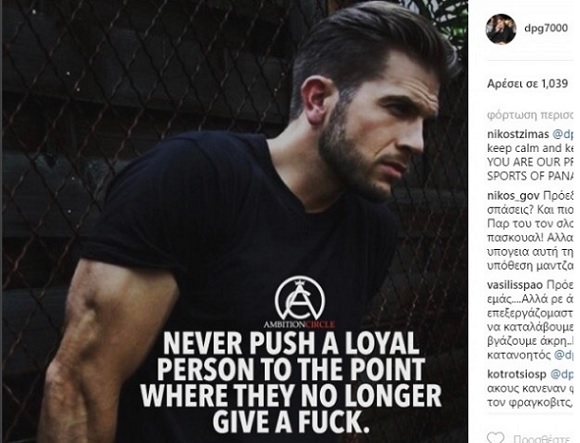Open kotrotsiosp commenter profile
Screen dimensions: 580x443
point(516,374)
